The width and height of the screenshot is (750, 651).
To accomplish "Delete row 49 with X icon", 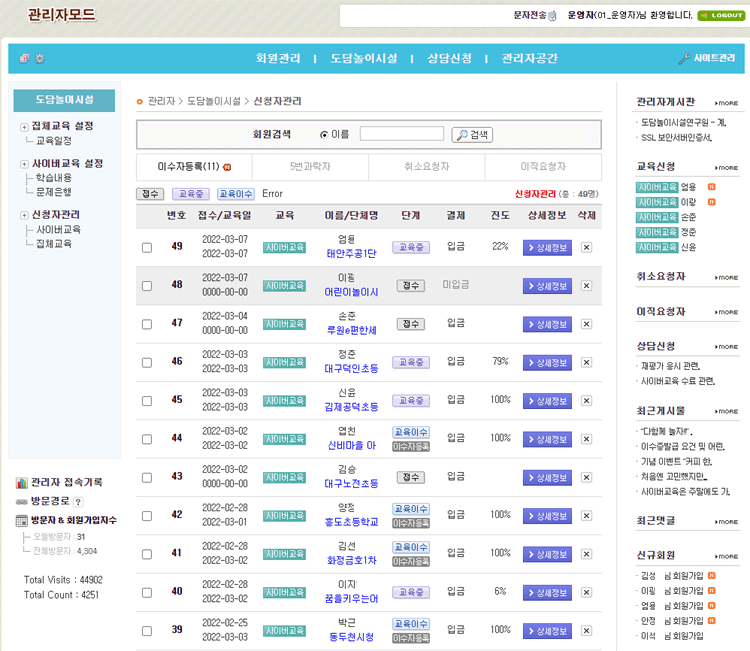I will click(586, 247).
